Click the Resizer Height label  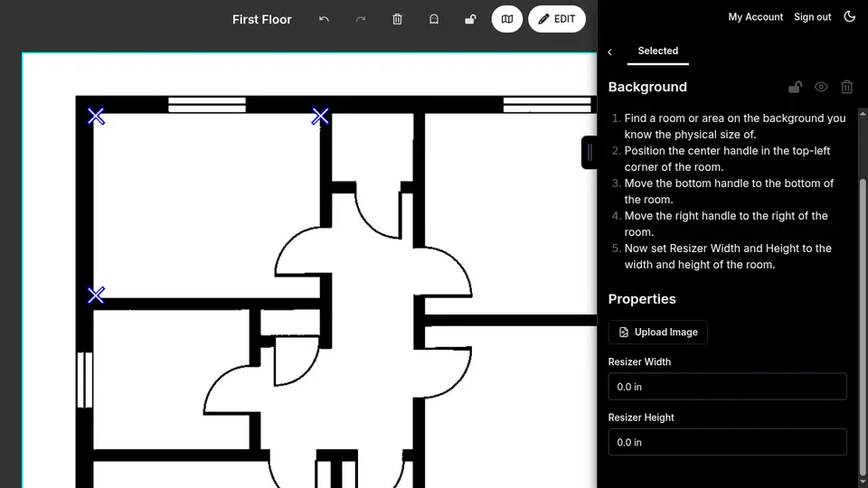pyautogui.click(x=641, y=418)
